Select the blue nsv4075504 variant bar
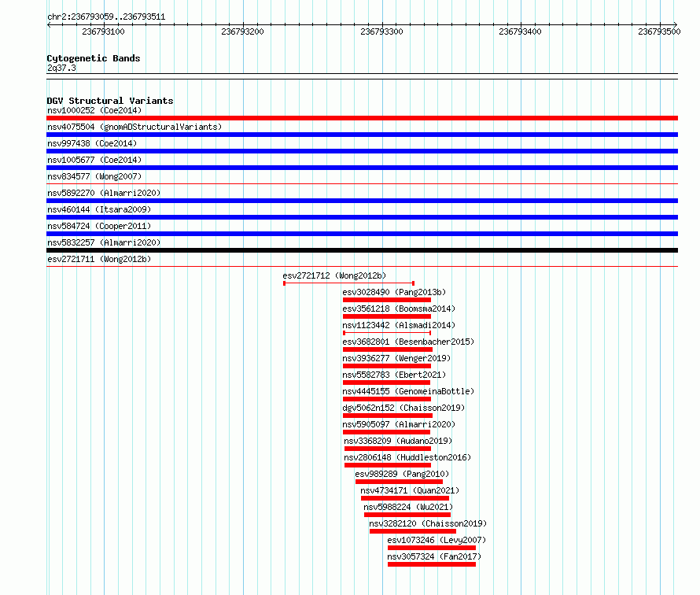700x595 pixels. point(362,135)
